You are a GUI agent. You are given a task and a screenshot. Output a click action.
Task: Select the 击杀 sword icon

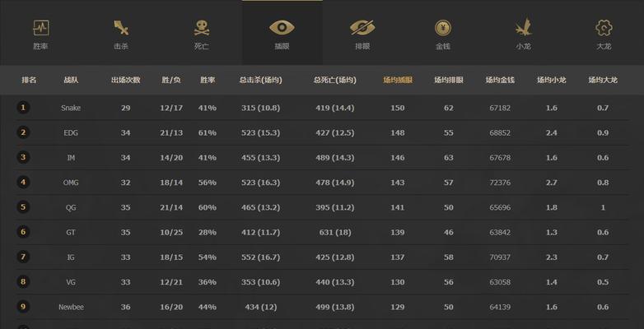(121, 28)
